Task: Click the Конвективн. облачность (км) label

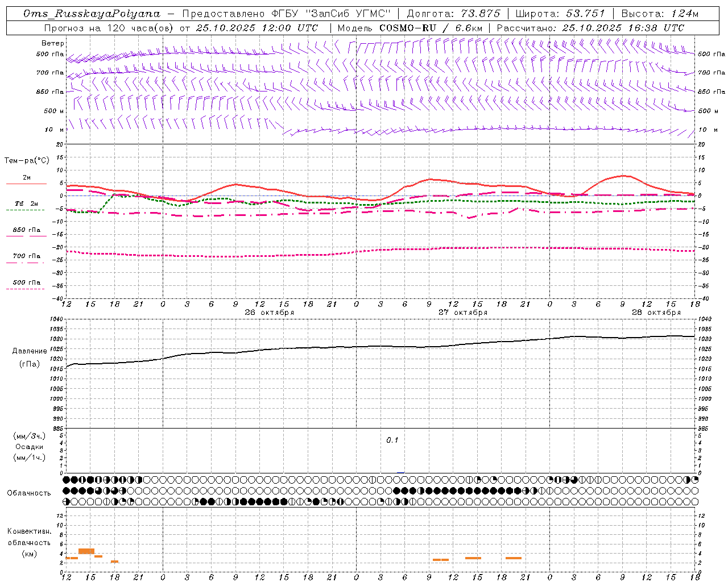Action: pos(29,542)
